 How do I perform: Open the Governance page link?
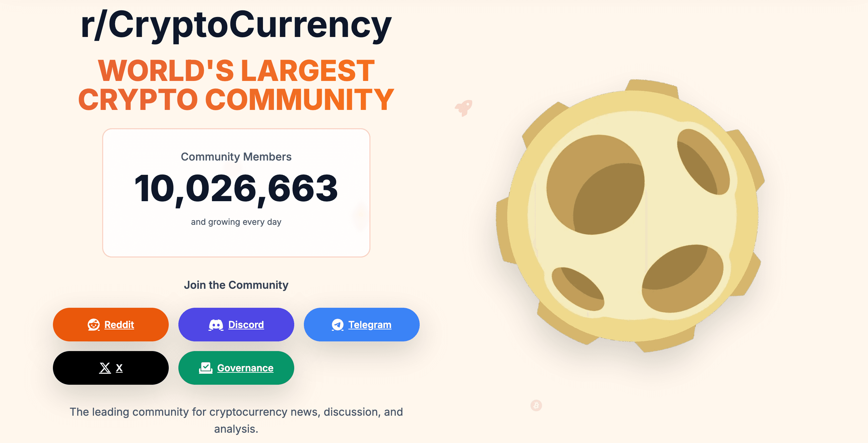(x=245, y=368)
